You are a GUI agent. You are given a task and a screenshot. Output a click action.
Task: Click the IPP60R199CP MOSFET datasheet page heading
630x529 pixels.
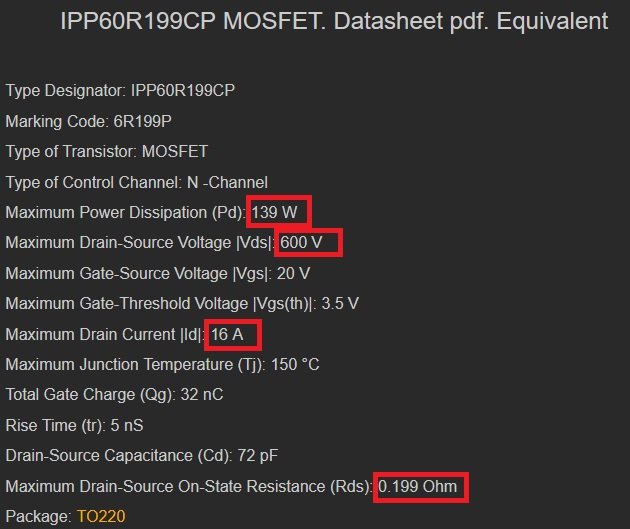coord(334,21)
